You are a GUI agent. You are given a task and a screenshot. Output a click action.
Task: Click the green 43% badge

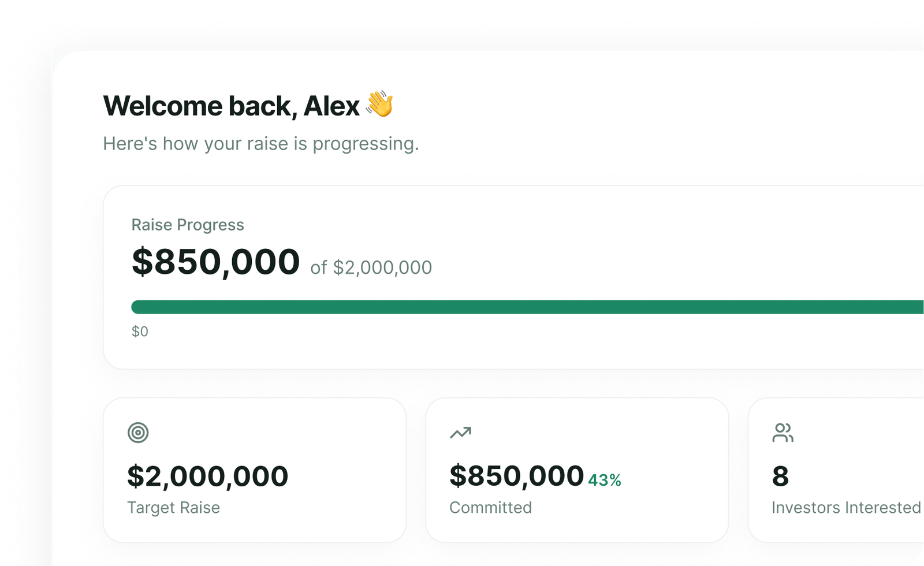[x=605, y=481]
